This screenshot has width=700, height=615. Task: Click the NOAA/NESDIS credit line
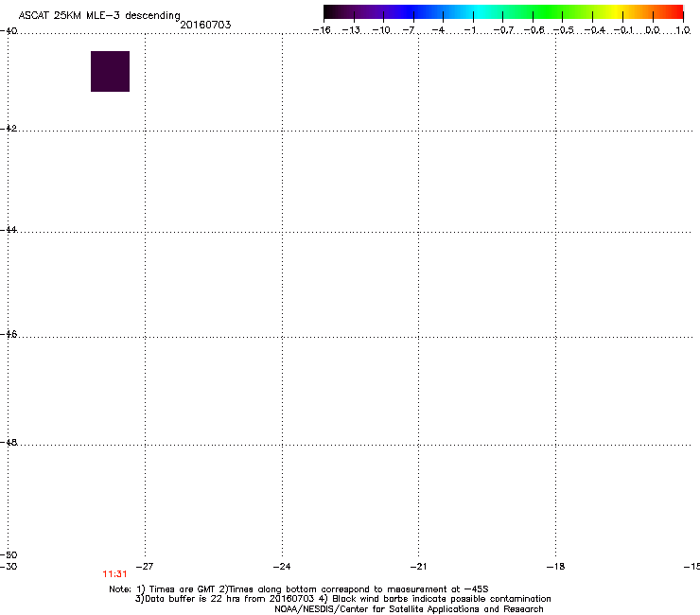coord(409,609)
